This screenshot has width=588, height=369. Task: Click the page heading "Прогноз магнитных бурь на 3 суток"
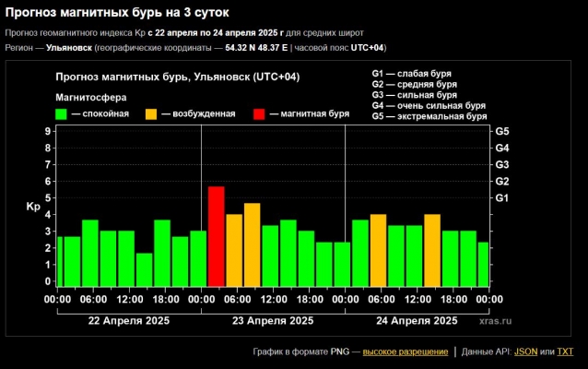(x=118, y=12)
